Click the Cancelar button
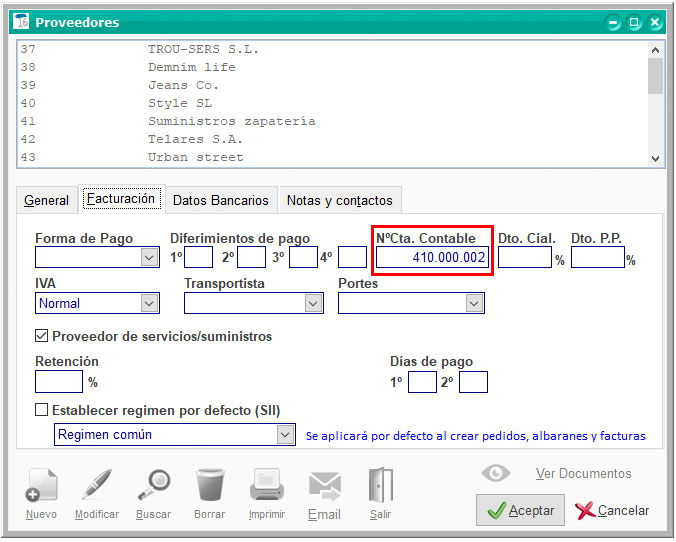This screenshot has height=542, width=676. (x=612, y=511)
